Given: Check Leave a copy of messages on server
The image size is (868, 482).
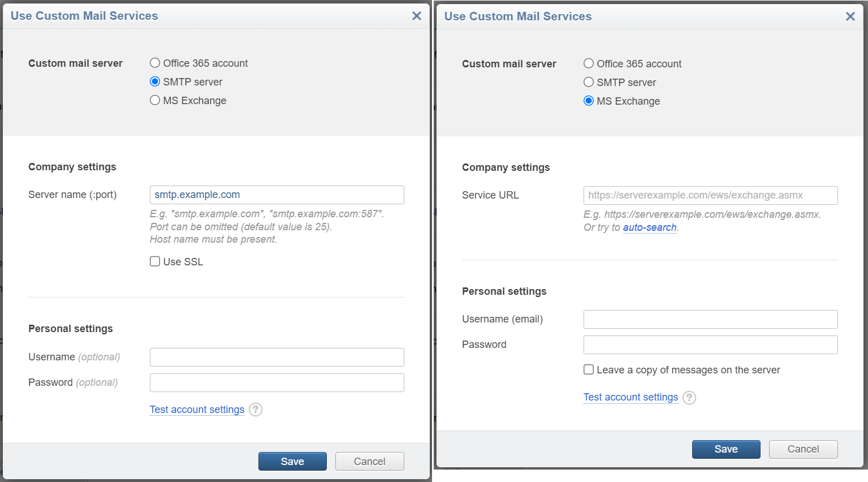Looking at the screenshot, I should [x=589, y=369].
